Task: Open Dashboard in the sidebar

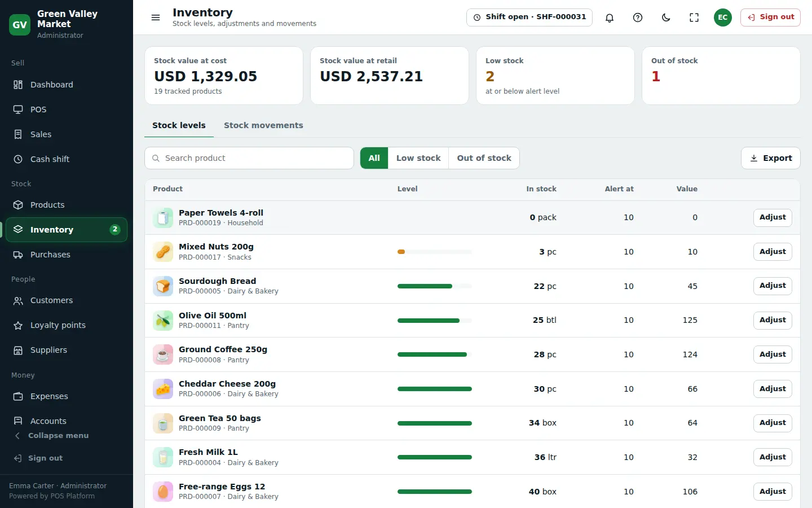Action: 67,85
